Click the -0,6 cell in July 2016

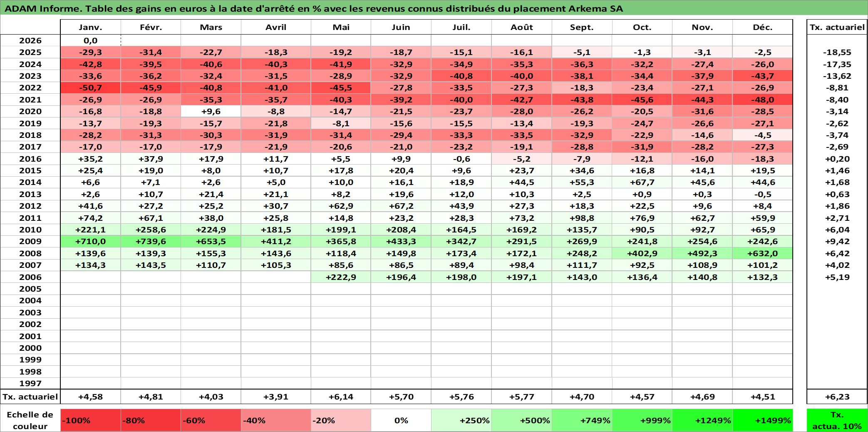click(x=461, y=159)
